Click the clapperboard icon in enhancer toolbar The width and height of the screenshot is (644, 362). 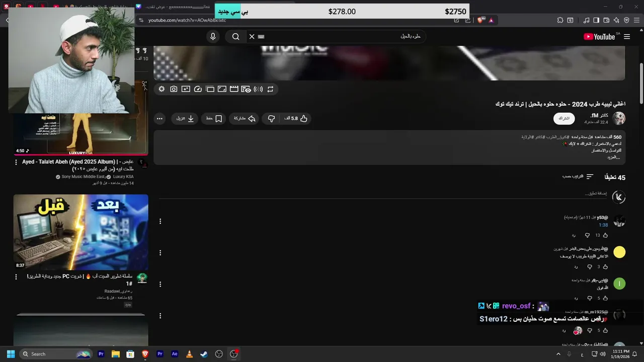point(234,89)
